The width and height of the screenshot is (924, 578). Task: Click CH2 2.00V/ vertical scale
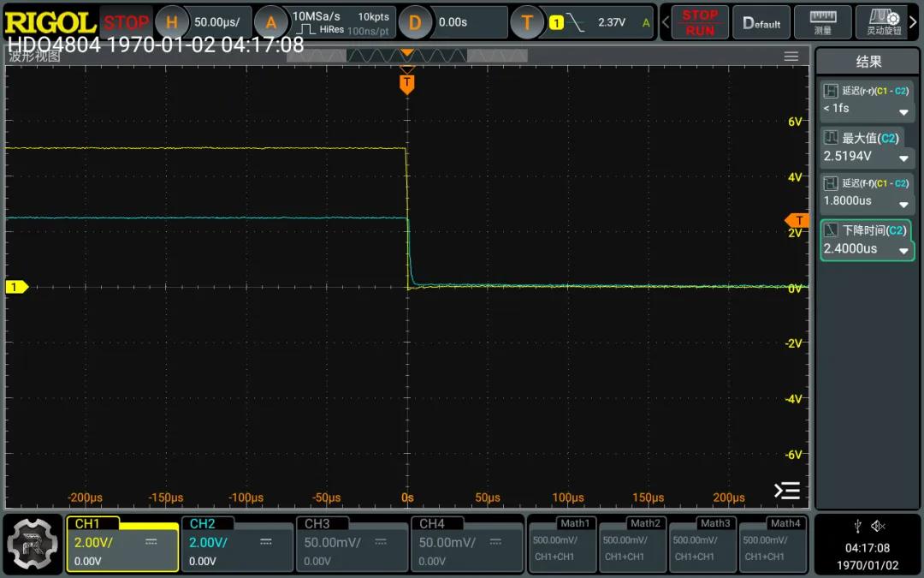(208, 542)
